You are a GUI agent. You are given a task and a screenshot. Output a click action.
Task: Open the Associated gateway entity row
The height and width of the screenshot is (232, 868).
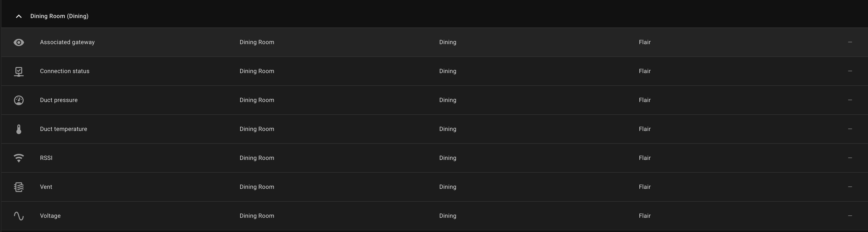pos(435,42)
